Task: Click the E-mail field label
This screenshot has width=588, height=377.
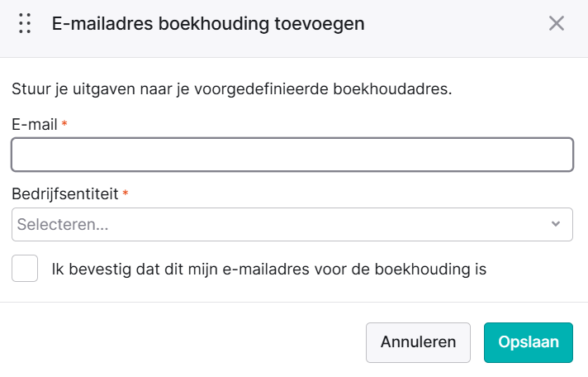Action: pos(35,124)
